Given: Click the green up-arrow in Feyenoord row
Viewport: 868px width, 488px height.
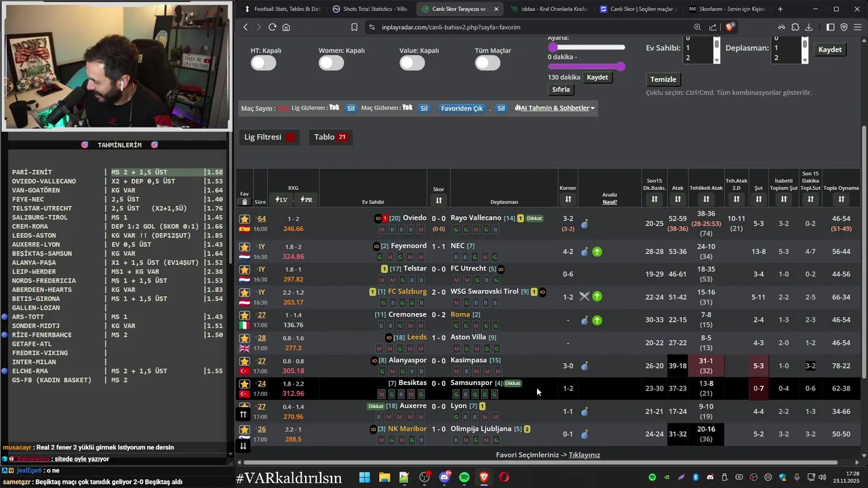Looking at the screenshot, I should point(597,251).
